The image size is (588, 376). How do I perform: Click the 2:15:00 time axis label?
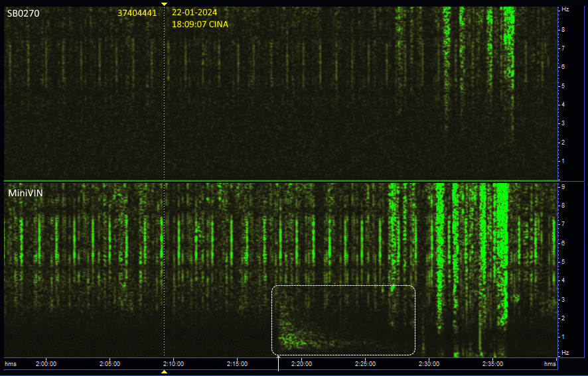click(x=237, y=364)
